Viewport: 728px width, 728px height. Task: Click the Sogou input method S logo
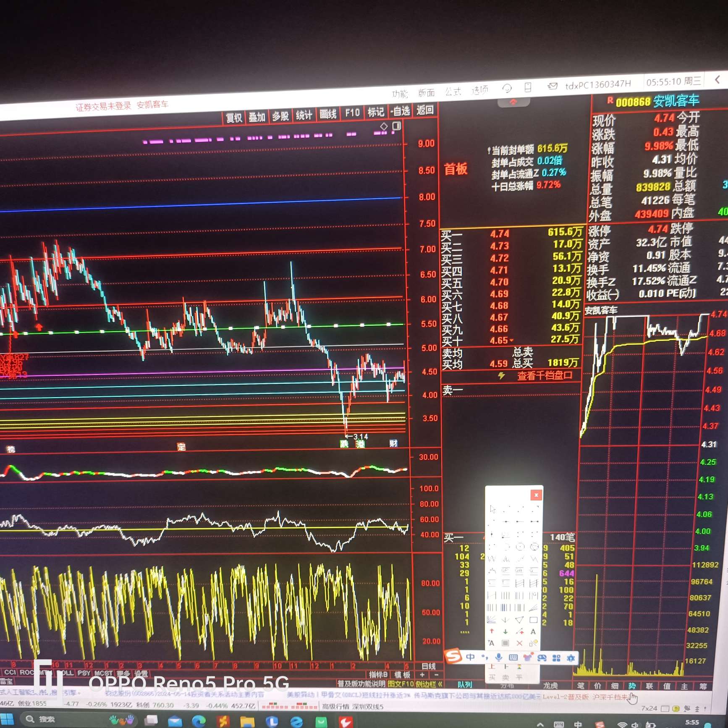point(453,656)
